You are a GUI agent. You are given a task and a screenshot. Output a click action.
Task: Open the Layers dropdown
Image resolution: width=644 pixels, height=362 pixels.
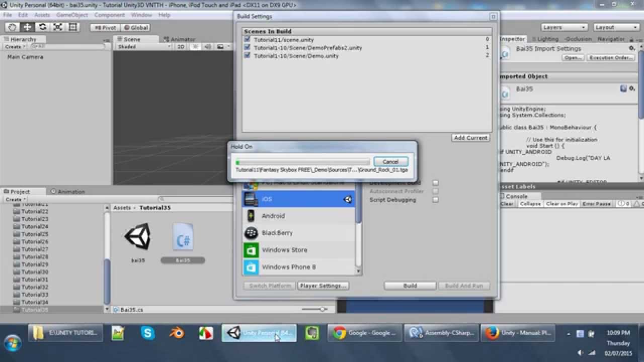click(565, 27)
